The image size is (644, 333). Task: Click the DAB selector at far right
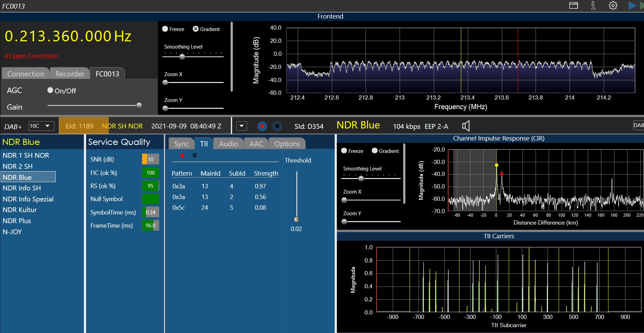click(x=638, y=125)
